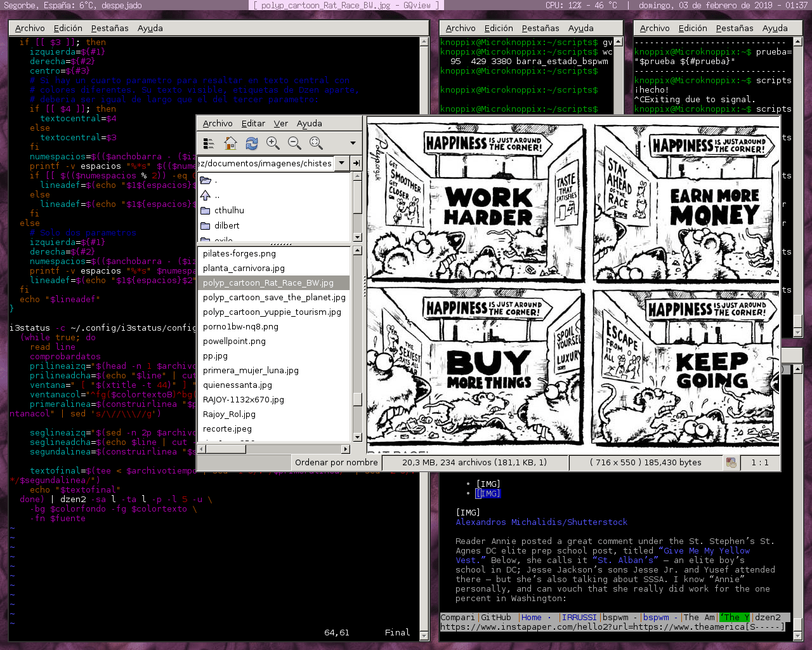Select primera_mujer_luna.jpg file
The image size is (812, 650).
coord(274,370)
